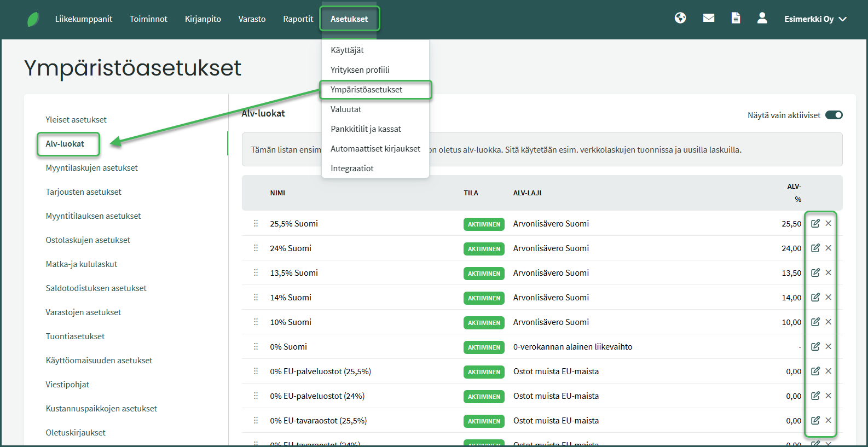Click the document icon in header
The image size is (868, 447).
pos(736,18)
